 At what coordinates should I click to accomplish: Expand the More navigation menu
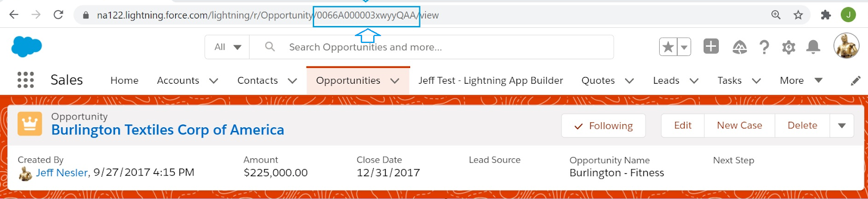click(x=801, y=80)
